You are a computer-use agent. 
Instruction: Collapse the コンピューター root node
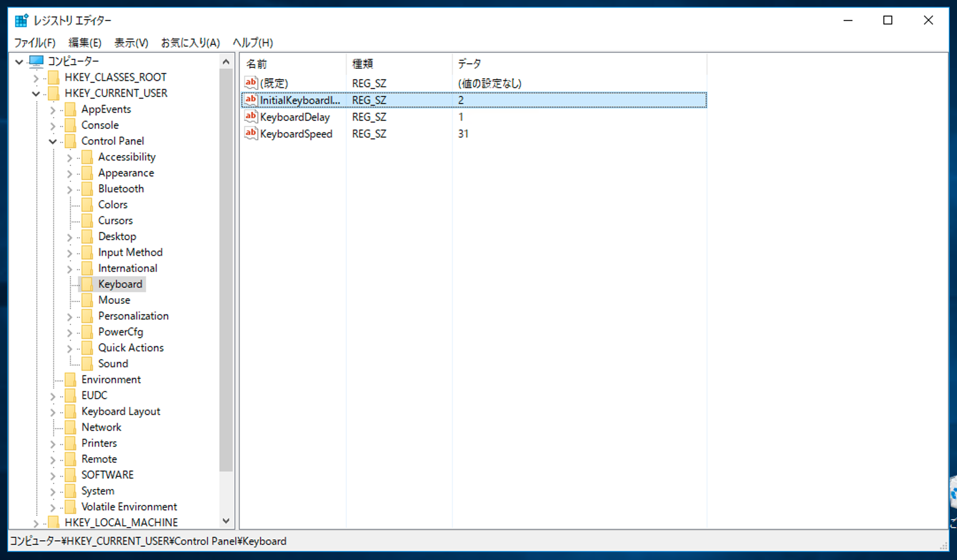click(x=19, y=61)
